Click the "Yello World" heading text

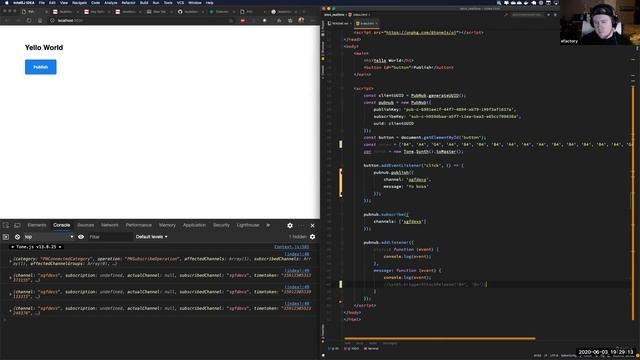pyautogui.click(x=44, y=48)
